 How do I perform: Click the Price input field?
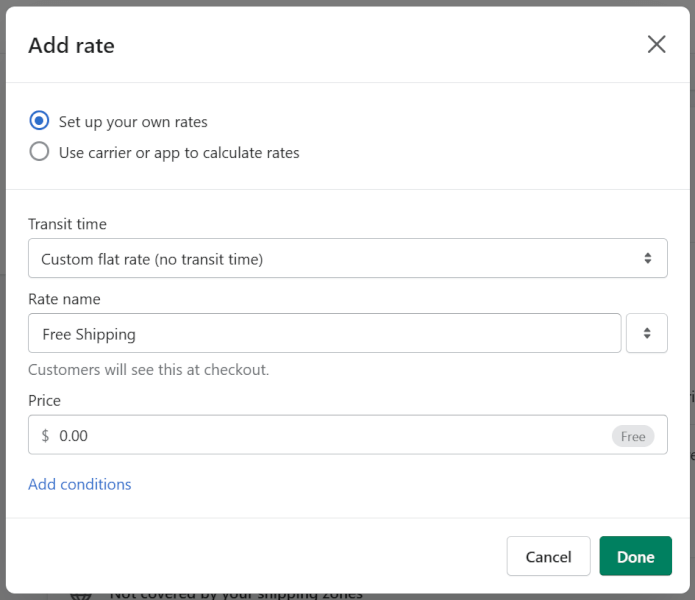(348, 435)
